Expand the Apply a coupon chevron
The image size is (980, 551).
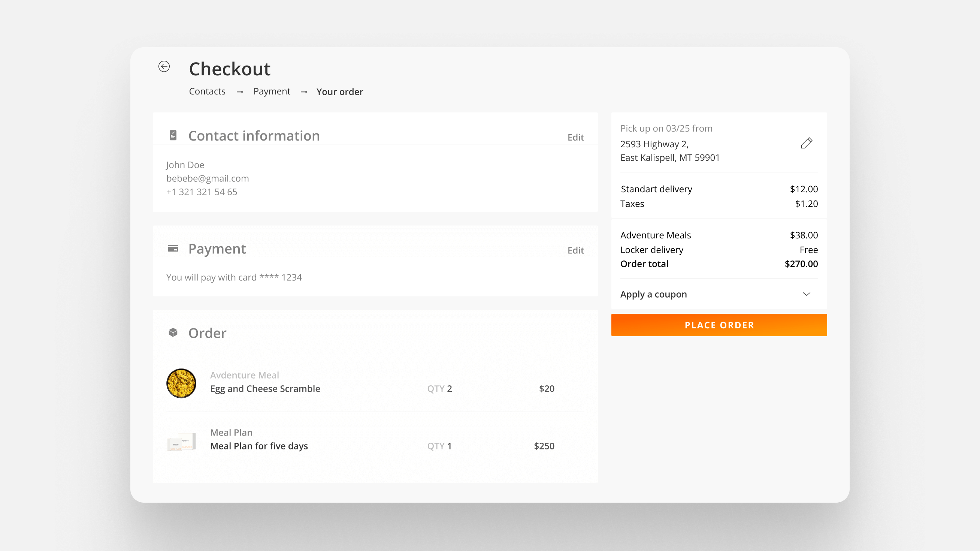(806, 294)
